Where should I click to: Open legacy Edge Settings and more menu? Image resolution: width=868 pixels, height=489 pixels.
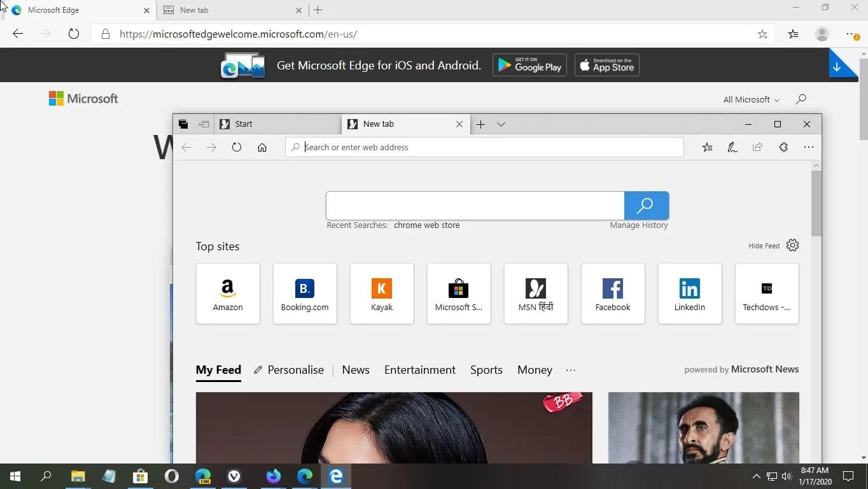coord(809,147)
